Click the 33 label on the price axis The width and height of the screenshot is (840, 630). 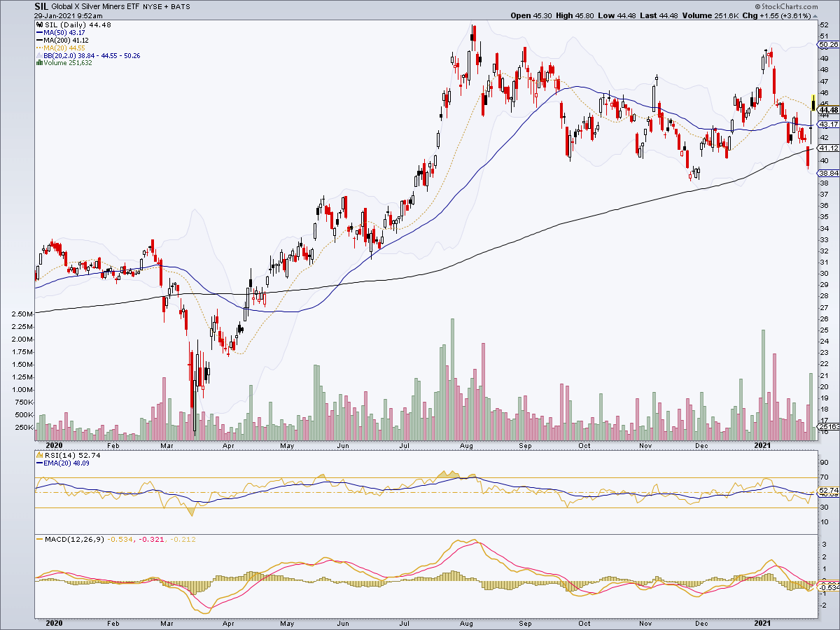(824, 239)
